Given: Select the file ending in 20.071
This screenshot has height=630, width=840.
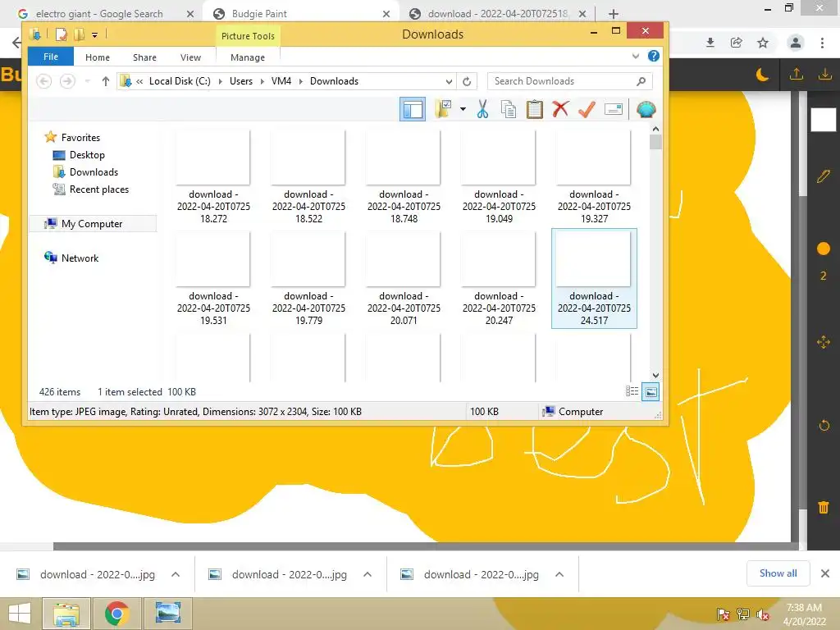Looking at the screenshot, I should pos(404,279).
